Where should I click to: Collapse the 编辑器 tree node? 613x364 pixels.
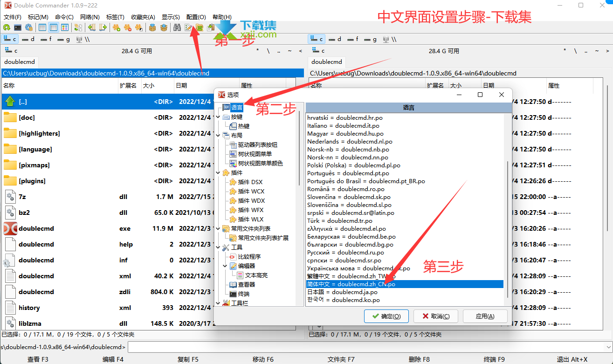click(225, 266)
